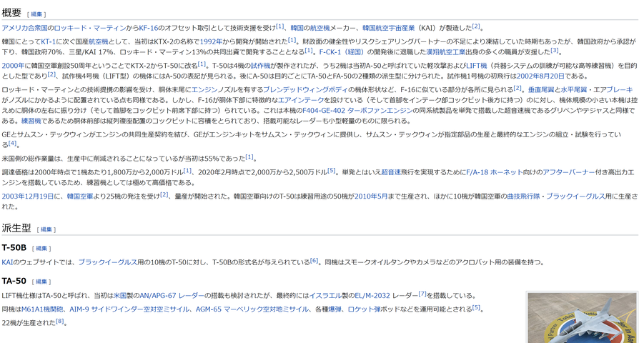
Task: Open the AN/APG-67 レーダー link
Action: (x=172, y=296)
